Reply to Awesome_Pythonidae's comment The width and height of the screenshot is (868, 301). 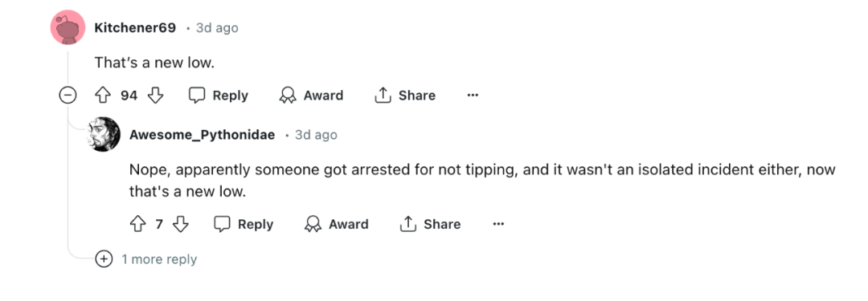click(x=244, y=224)
